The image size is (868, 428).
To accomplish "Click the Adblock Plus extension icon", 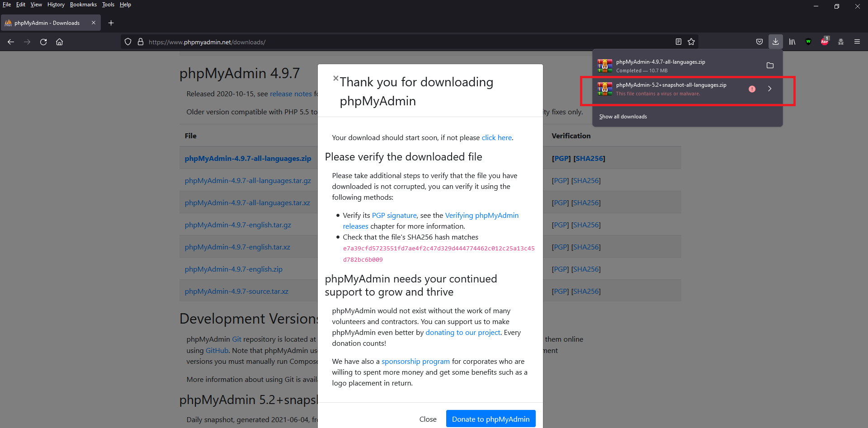I will tap(825, 42).
